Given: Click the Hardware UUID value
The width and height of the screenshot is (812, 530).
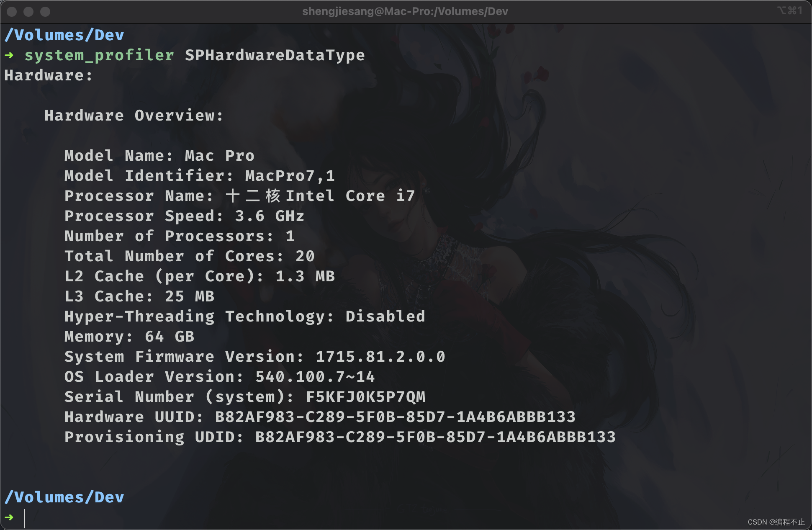Looking at the screenshot, I should (x=395, y=417).
